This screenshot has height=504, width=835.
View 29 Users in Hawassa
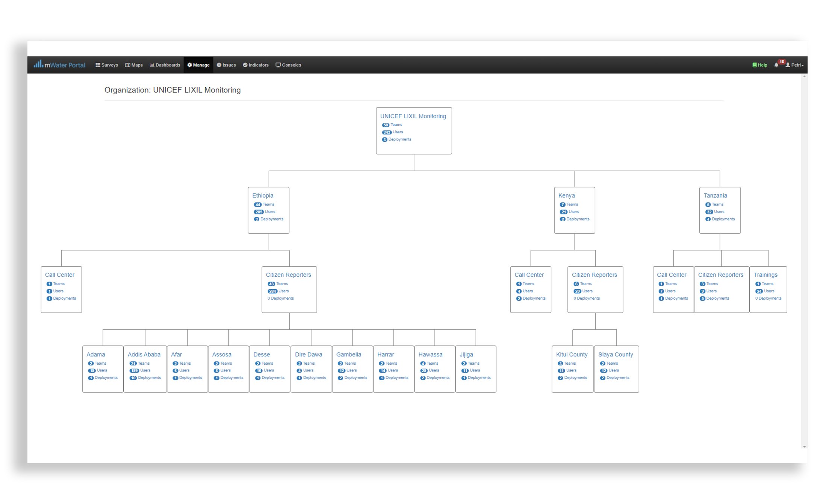[430, 370]
